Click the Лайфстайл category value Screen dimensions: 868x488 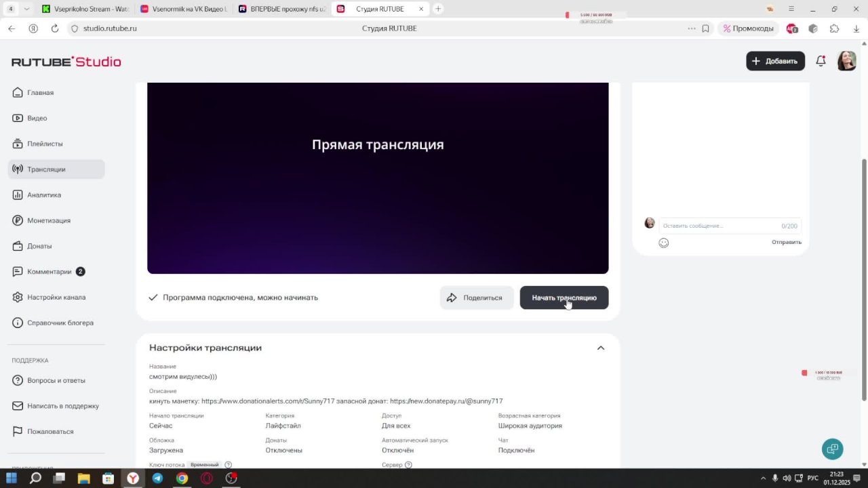[283, 426]
